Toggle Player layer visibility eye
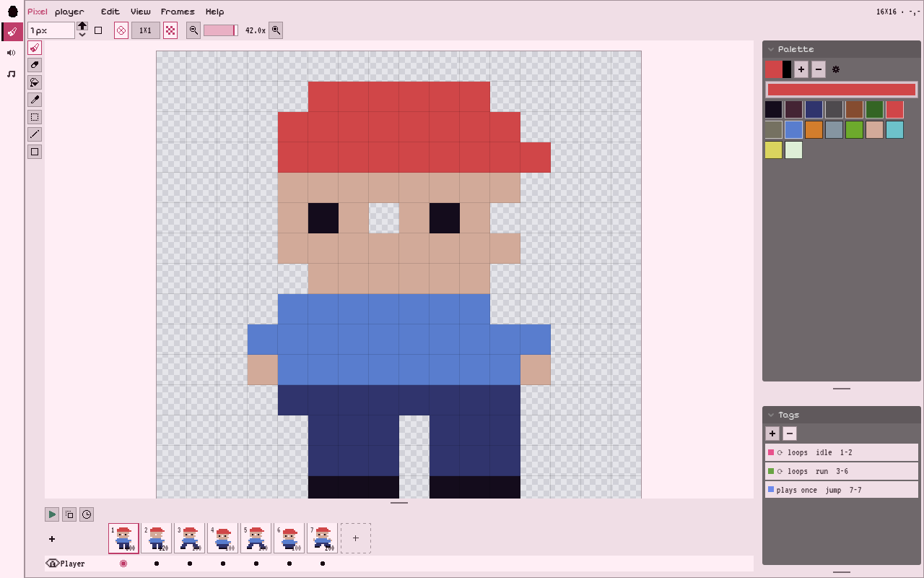Image resolution: width=924 pixels, height=578 pixels. [52, 564]
